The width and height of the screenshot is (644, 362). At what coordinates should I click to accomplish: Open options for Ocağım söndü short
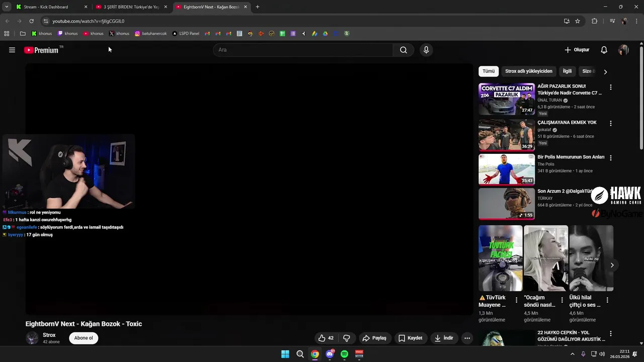point(562,300)
